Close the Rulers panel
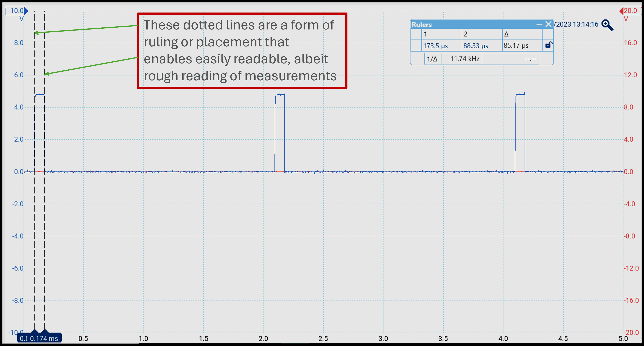Screen dimensions: 644x346 point(549,24)
